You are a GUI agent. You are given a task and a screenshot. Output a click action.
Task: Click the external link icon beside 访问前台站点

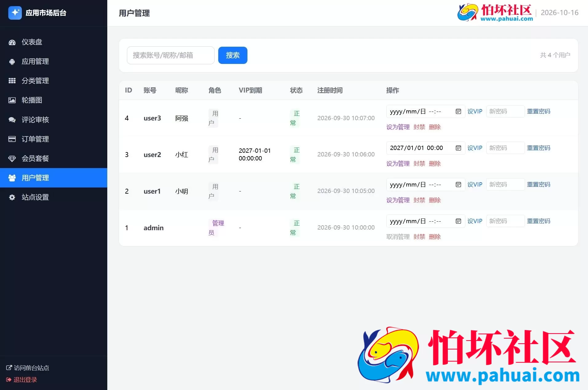[x=9, y=368]
